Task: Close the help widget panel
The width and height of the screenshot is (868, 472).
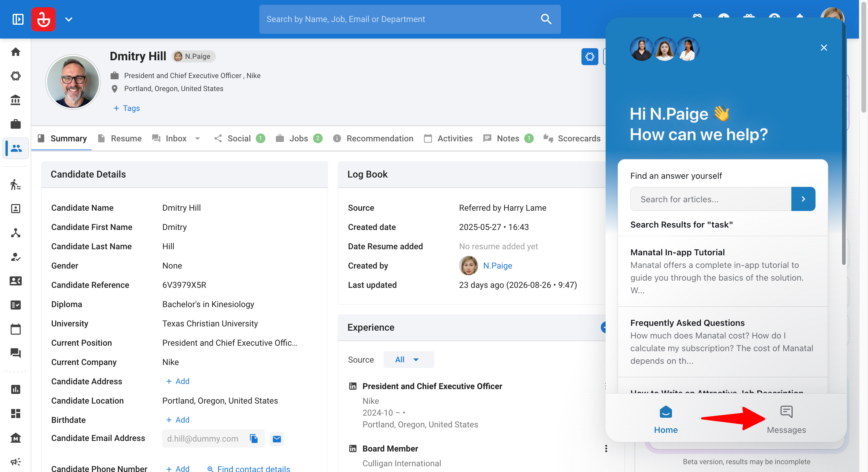Action: pos(824,48)
